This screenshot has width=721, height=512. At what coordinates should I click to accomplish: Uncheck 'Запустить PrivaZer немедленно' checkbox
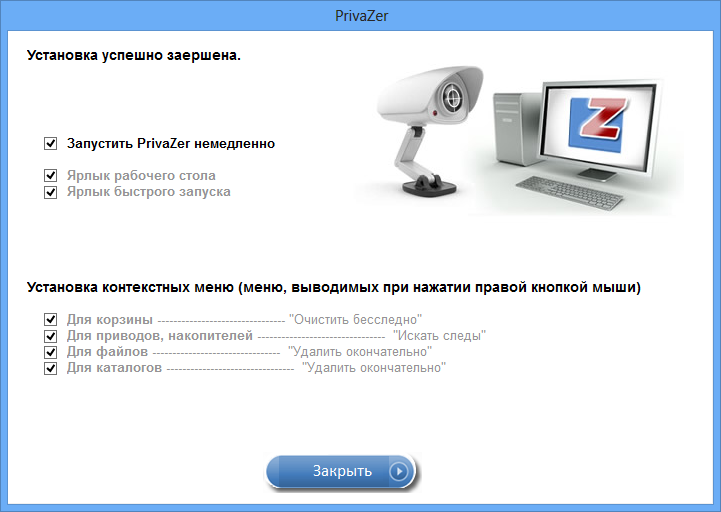51,144
